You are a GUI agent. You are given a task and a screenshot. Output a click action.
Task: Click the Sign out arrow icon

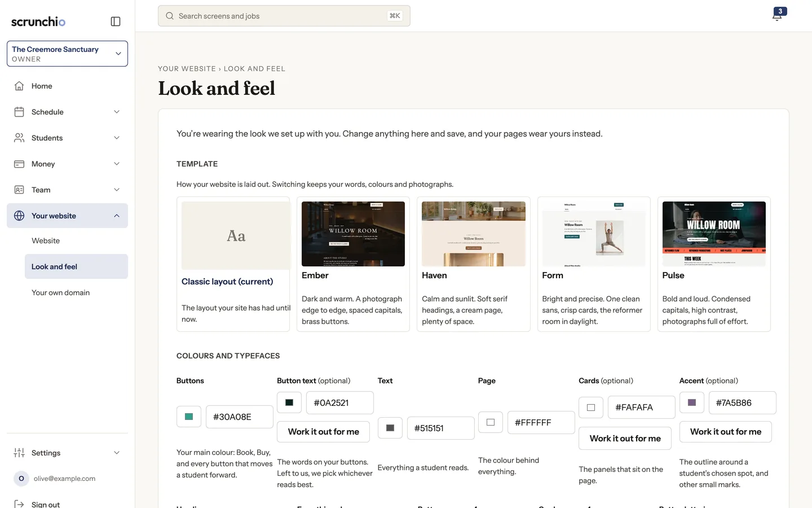tap(19, 504)
